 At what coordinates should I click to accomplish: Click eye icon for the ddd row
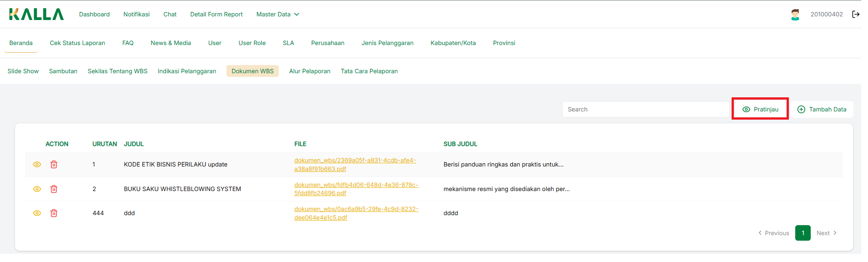pyautogui.click(x=37, y=213)
